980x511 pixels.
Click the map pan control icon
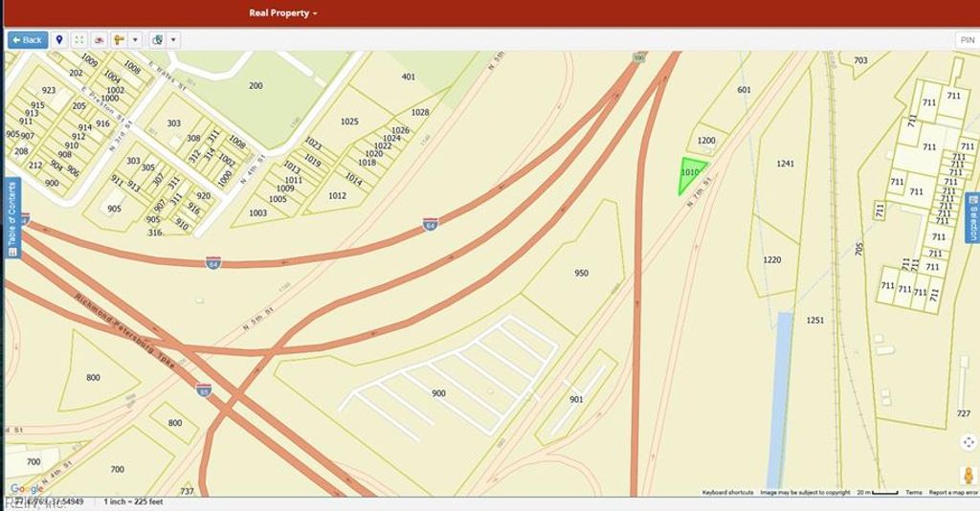pos(968,442)
